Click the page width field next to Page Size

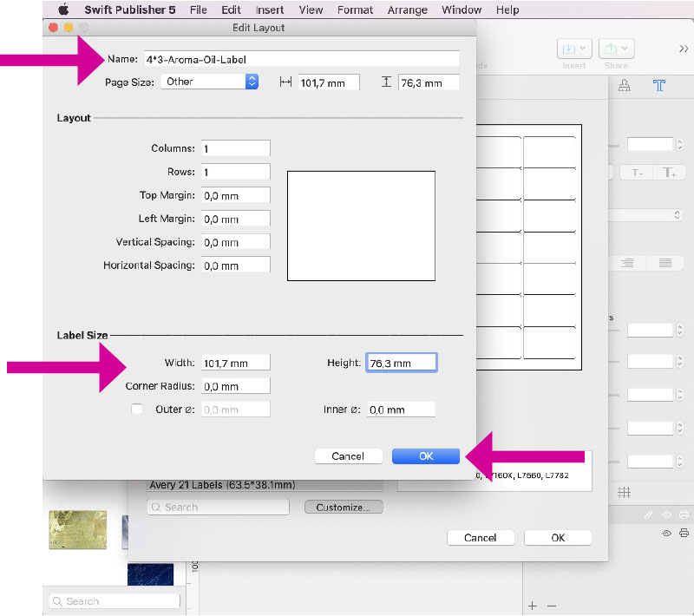(x=329, y=82)
